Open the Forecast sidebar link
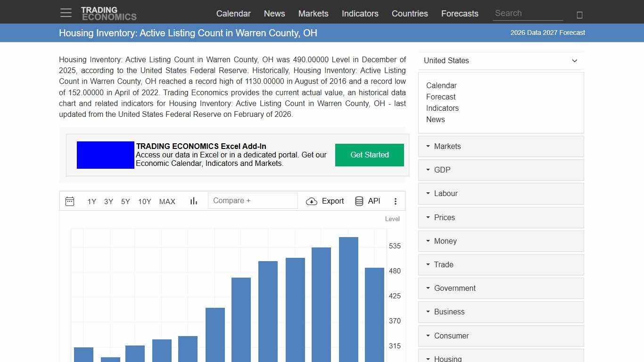 [x=440, y=97]
